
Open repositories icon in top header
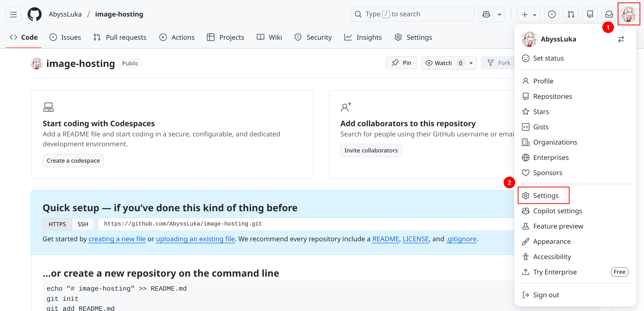[x=590, y=14]
